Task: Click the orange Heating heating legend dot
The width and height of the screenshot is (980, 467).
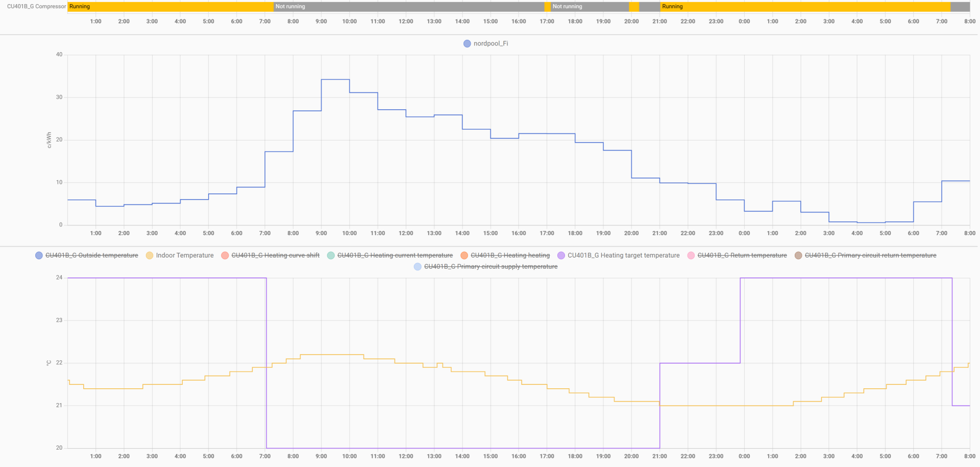Action: click(464, 255)
